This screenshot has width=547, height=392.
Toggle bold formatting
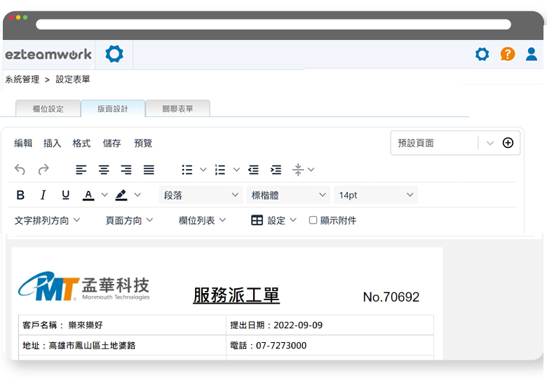(x=20, y=195)
